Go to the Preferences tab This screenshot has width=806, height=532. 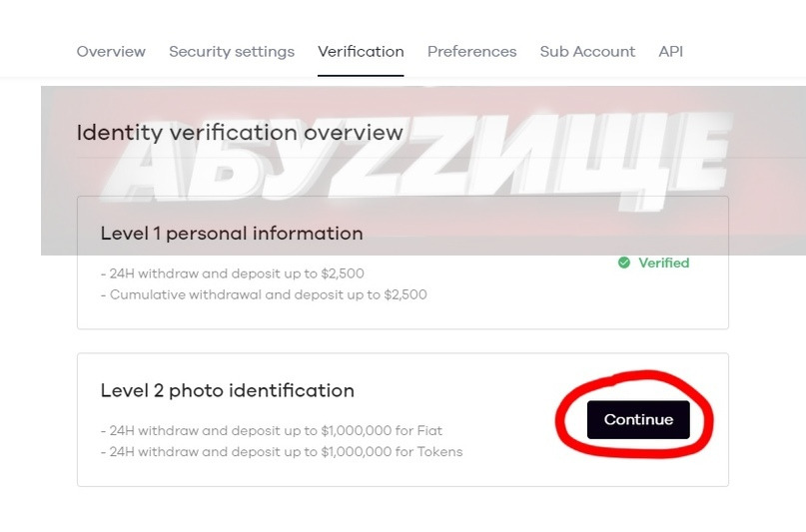coord(471,52)
